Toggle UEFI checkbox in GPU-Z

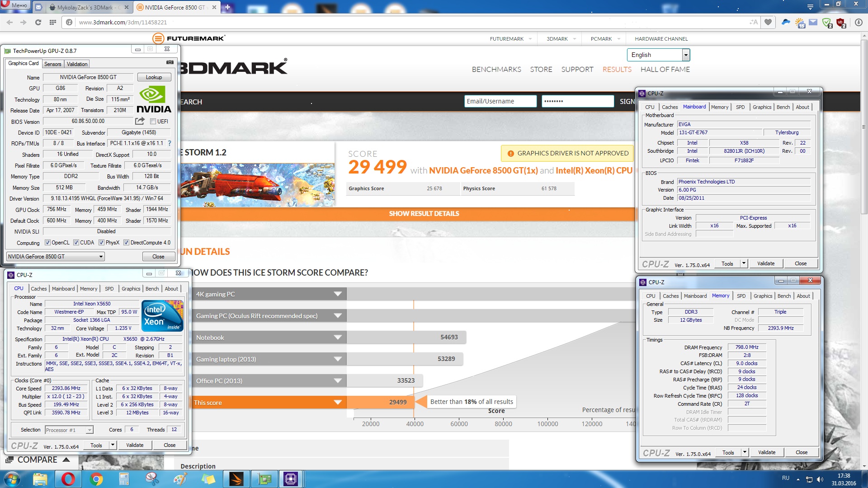153,121
